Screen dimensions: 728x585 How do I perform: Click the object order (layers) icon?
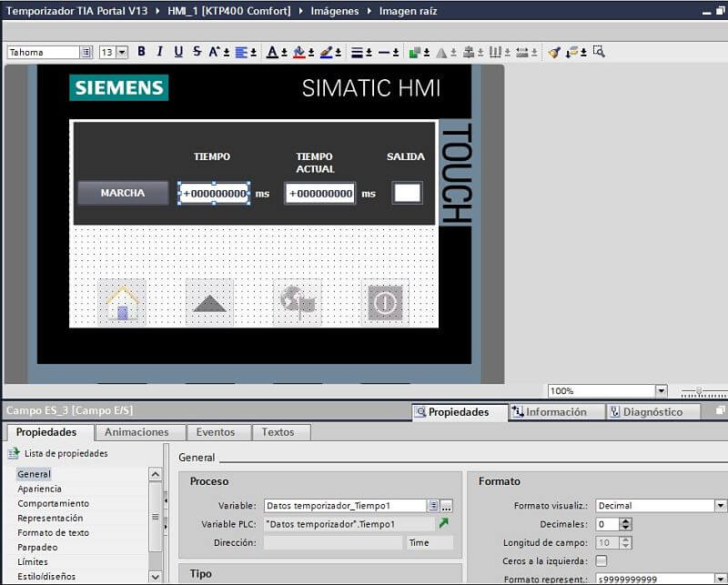(x=415, y=53)
